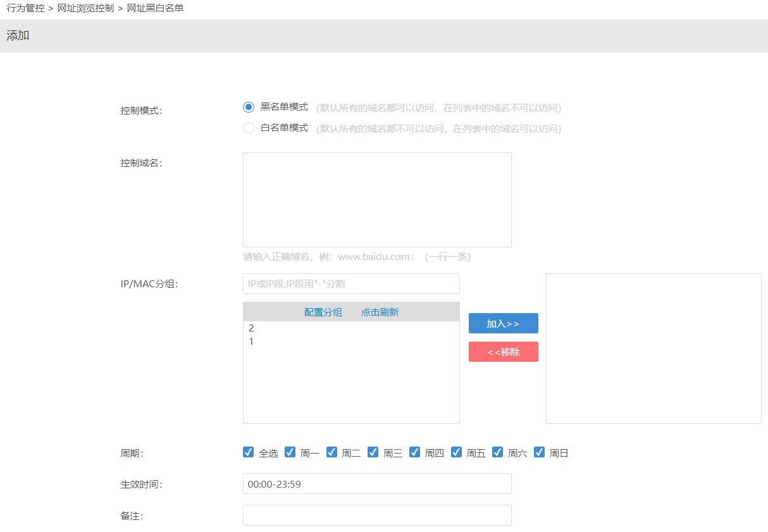Disable the 周四 checkbox
Screen dimensions: 768x532
tap(415, 452)
